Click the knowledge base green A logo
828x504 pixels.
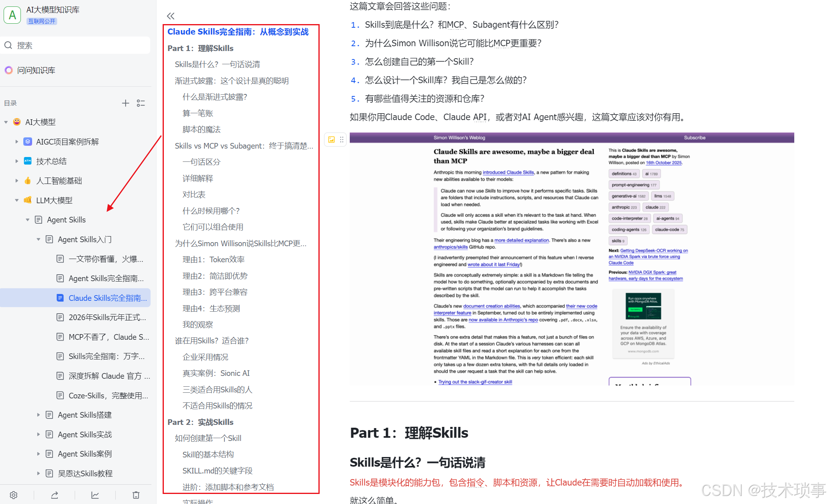click(12, 15)
